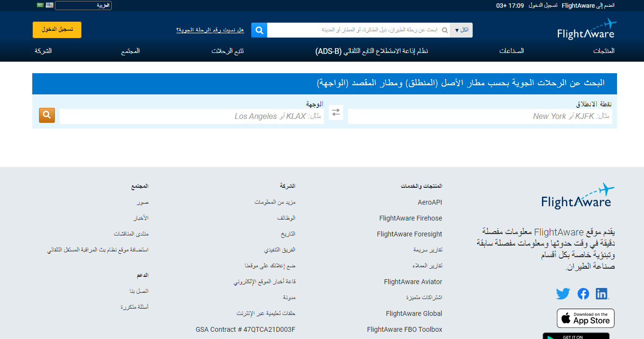644x339 pixels.
Task: Open the AeroAPI footer link
Action: click(x=430, y=203)
